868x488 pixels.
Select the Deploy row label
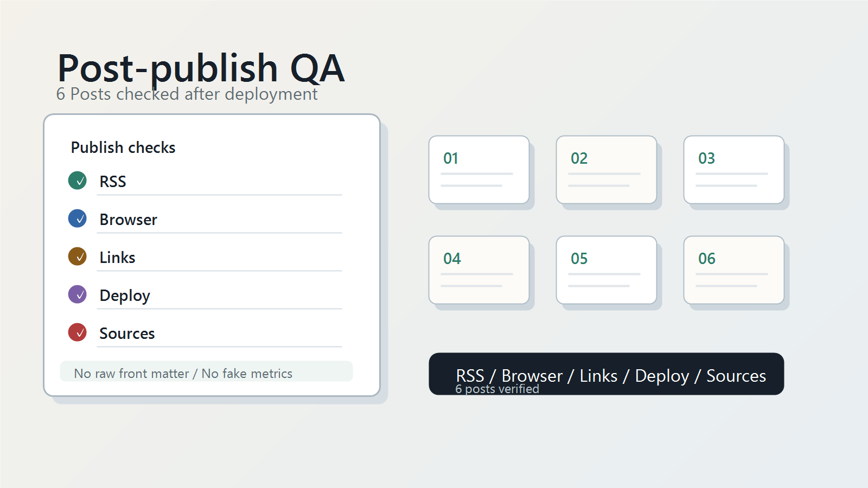click(125, 296)
